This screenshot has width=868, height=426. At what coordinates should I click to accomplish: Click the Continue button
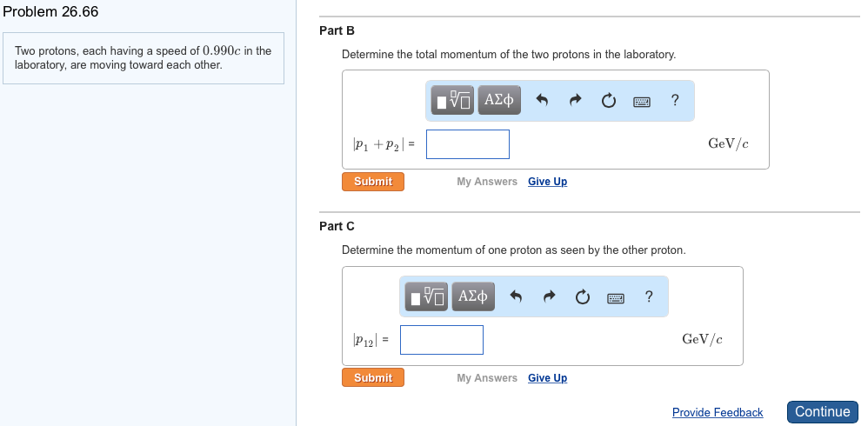(823, 411)
